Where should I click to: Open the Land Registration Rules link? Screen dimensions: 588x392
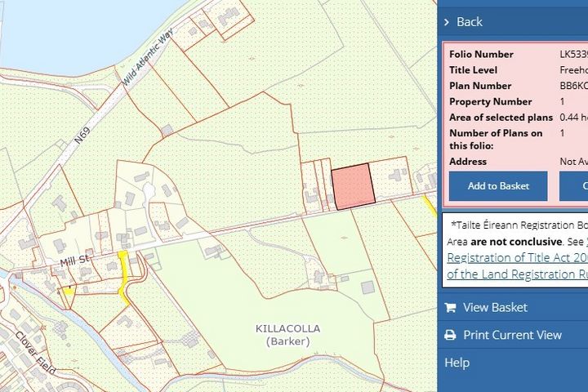tap(518, 274)
